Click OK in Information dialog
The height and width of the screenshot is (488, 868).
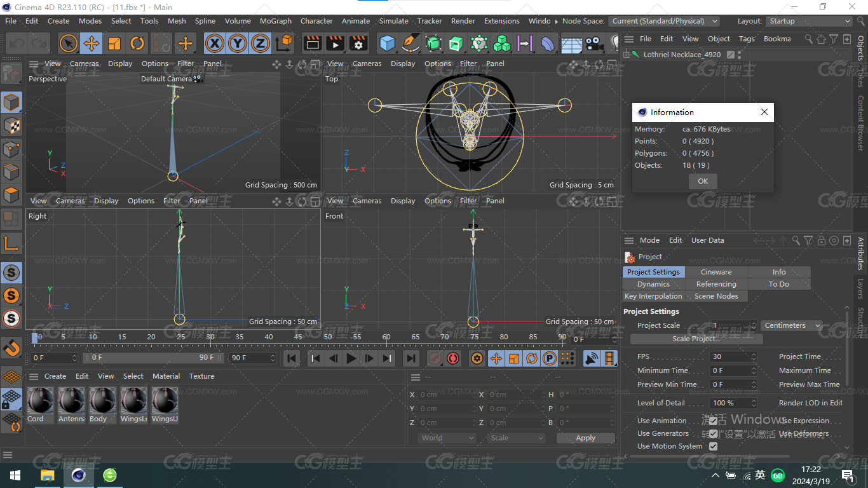click(x=703, y=181)
